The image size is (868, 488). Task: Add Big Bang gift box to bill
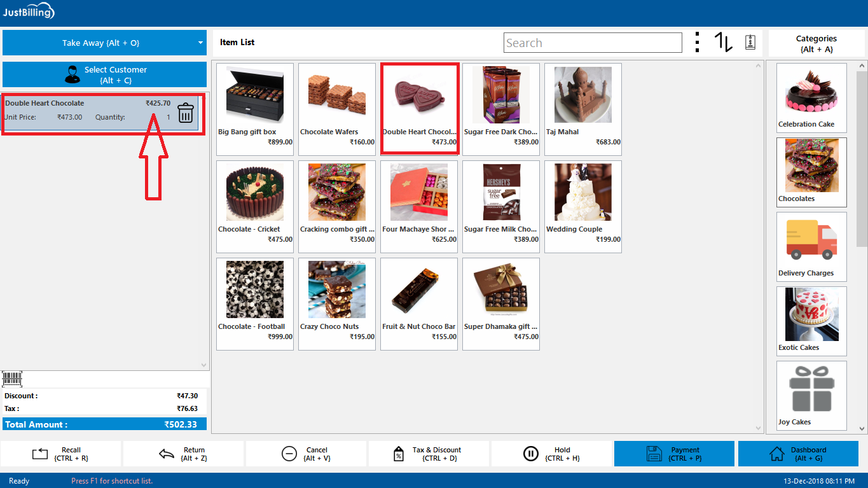click(x=255, y=109)
